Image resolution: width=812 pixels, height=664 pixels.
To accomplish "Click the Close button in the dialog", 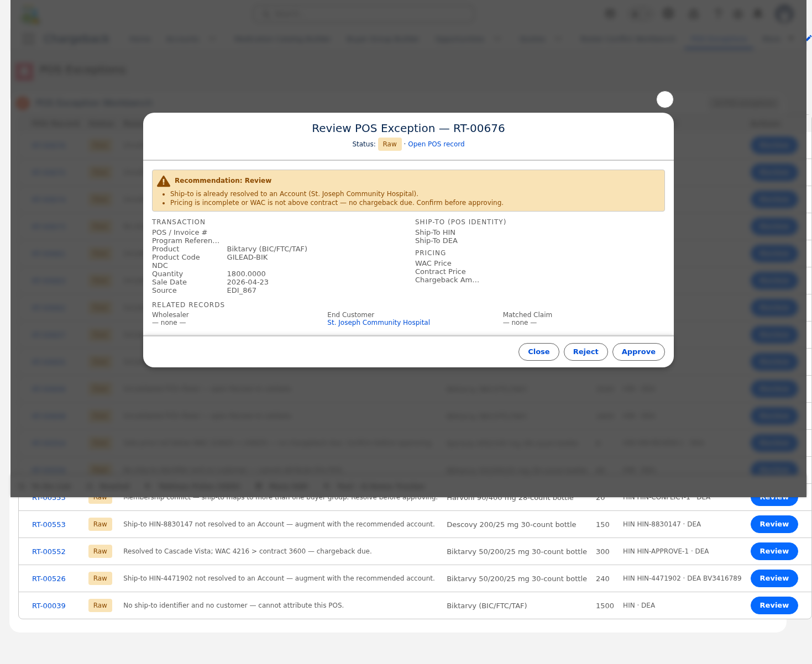I will coord(538,352).
